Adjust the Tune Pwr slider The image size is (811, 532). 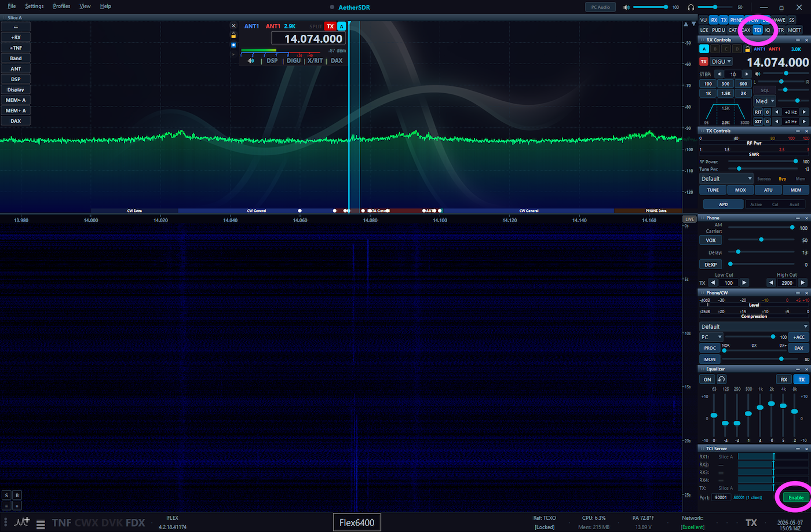pyautogui.click(x=762, y=169)
